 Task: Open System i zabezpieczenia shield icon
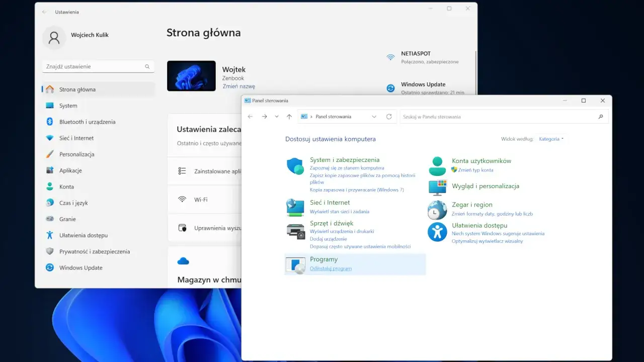point(295,166)
